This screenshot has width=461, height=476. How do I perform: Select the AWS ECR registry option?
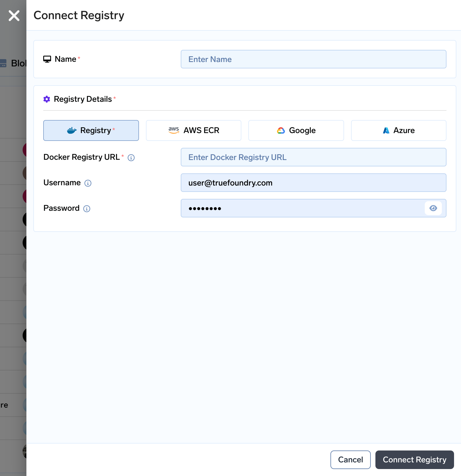194,130
